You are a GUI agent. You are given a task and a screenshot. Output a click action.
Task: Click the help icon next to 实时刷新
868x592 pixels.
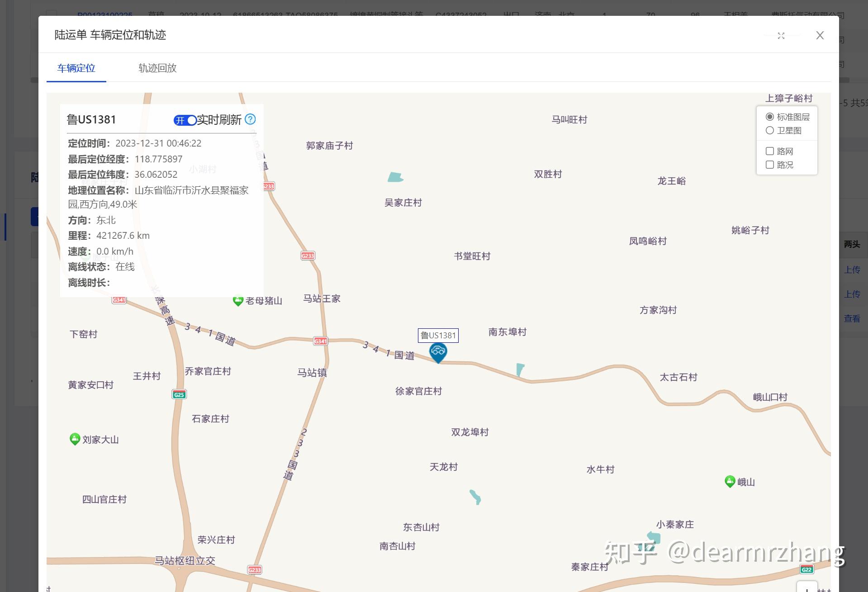(x=250, y=119)
